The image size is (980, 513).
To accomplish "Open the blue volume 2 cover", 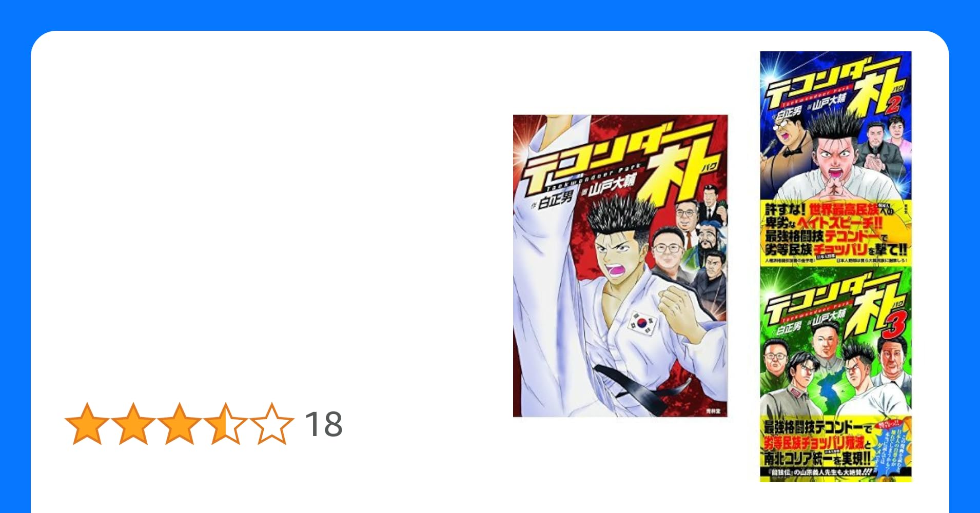I will (x=836, y=159).
